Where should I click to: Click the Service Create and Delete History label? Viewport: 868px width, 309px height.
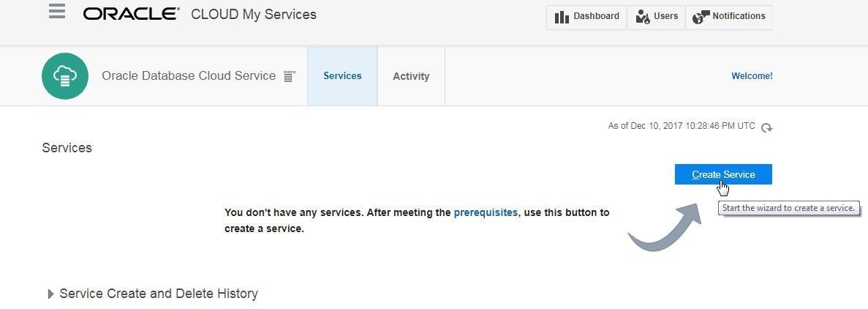(159, 294)
